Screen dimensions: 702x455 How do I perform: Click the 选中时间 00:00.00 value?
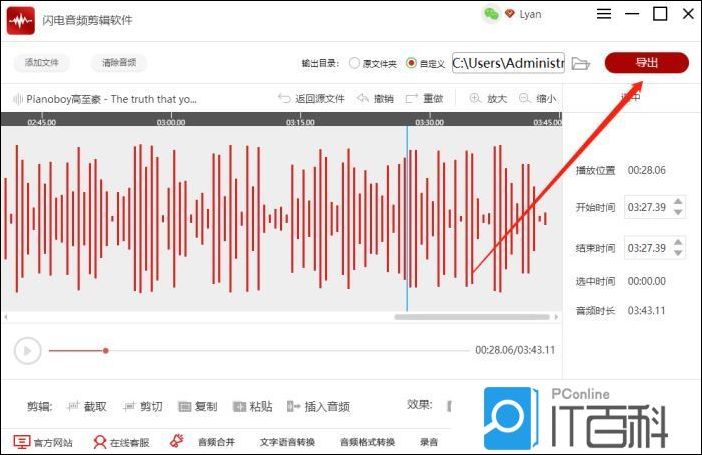pyautogui.click(x=646, y=281)
